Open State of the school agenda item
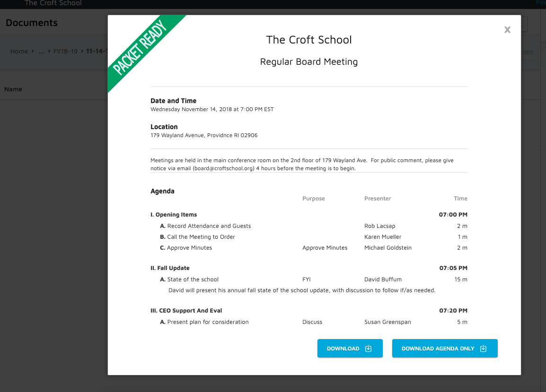546x392 pixels. pyautogui.click(x=193, y=279)
